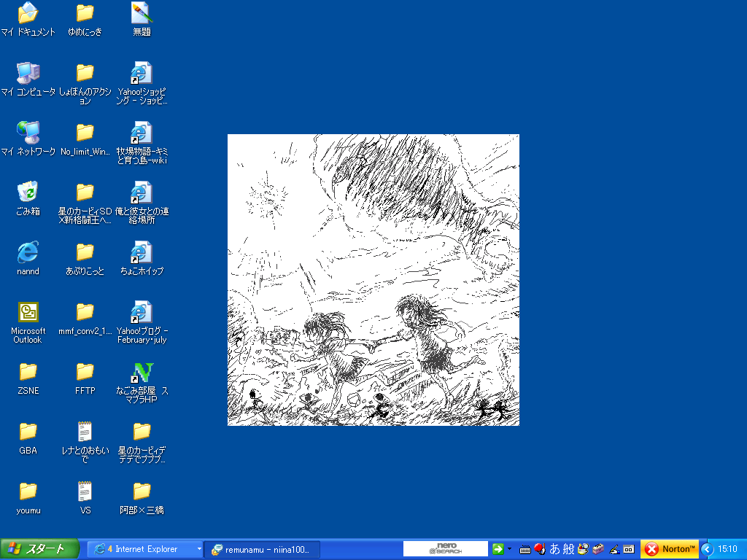Click the ごみ箱 recycle bin
This screenshot has height=560, width=747.
tap(28, 198)
